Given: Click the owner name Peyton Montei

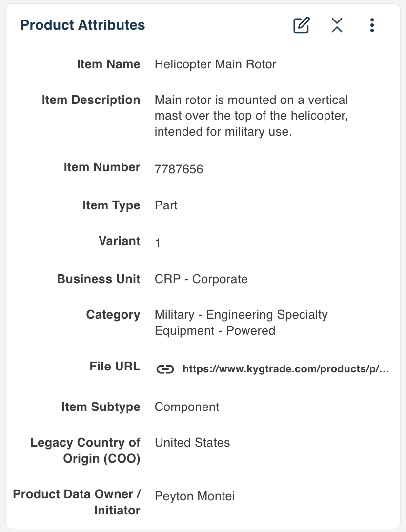Looking at the screenshot, I should [x=195, y=496].
